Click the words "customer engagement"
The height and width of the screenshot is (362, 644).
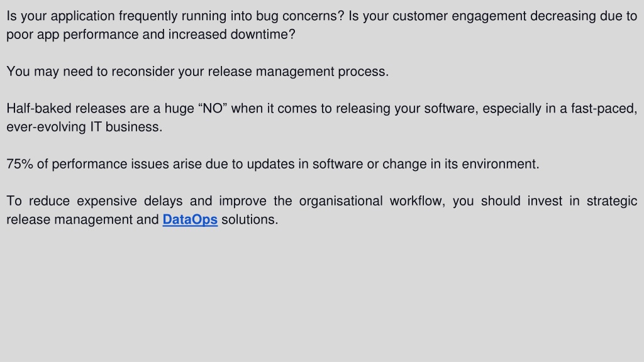[x=459, y=16]
